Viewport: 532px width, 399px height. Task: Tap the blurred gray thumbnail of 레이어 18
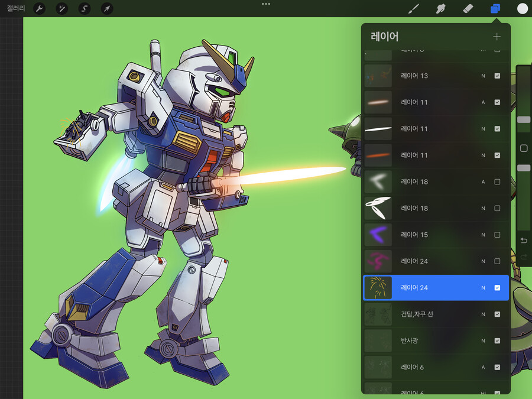[x=378, y=181]
